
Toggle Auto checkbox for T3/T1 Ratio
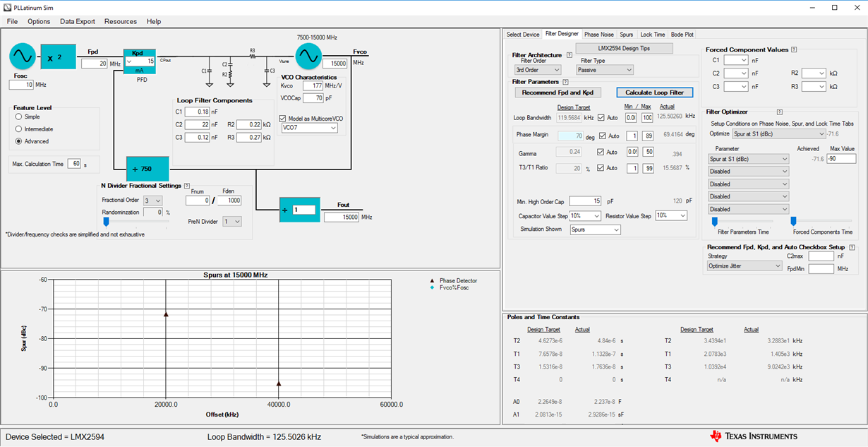click(x=601, y=168)
